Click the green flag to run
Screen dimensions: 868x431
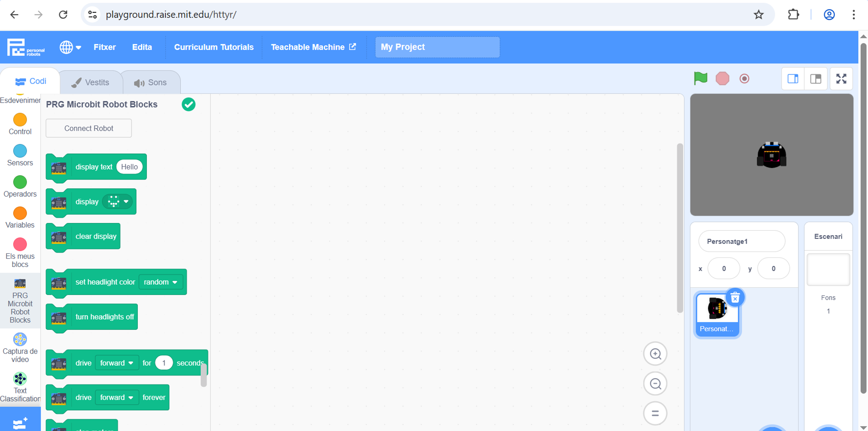[x=700, y=78]
